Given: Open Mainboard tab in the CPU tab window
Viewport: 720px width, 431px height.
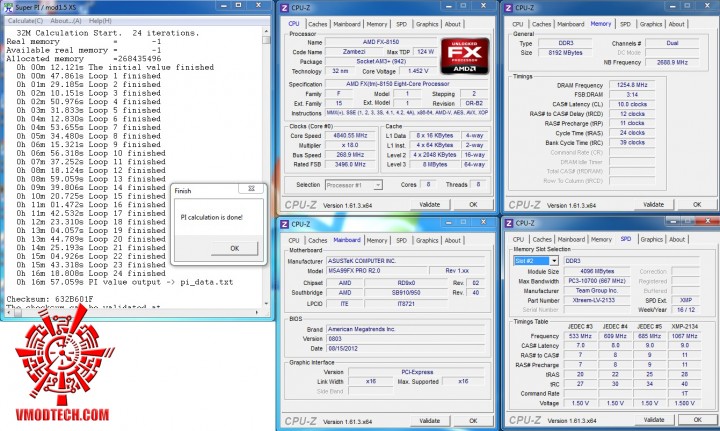Looking at the screenshot, I should pos(347,24).
